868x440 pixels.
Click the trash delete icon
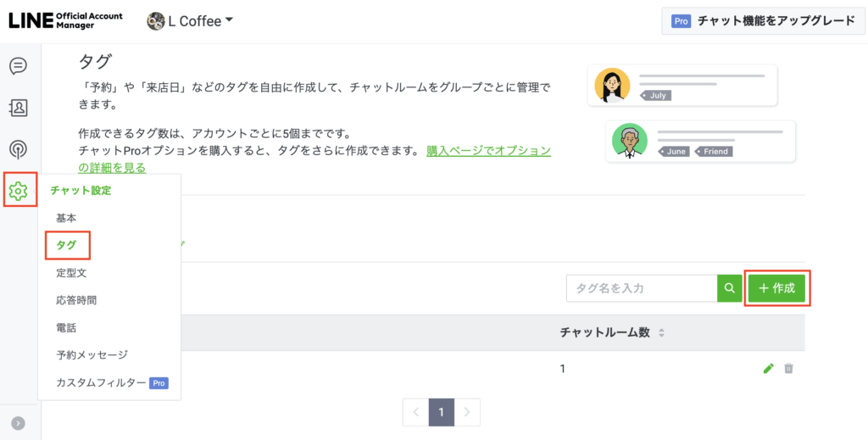click(789, 369)
